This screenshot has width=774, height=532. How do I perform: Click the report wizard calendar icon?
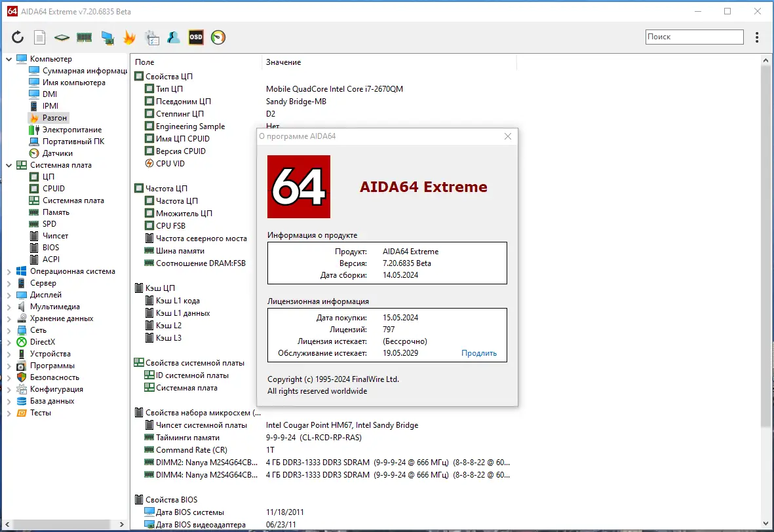(152, 37)
